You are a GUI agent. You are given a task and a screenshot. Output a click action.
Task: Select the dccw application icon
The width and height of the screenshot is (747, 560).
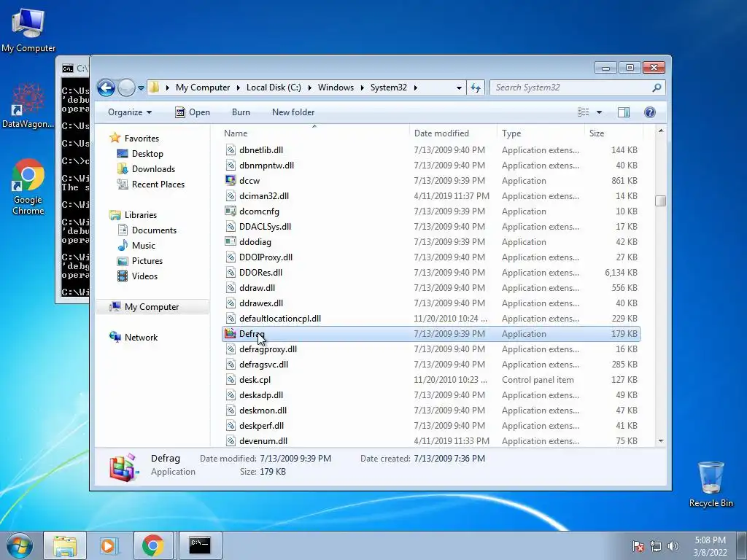pos(231,181)
